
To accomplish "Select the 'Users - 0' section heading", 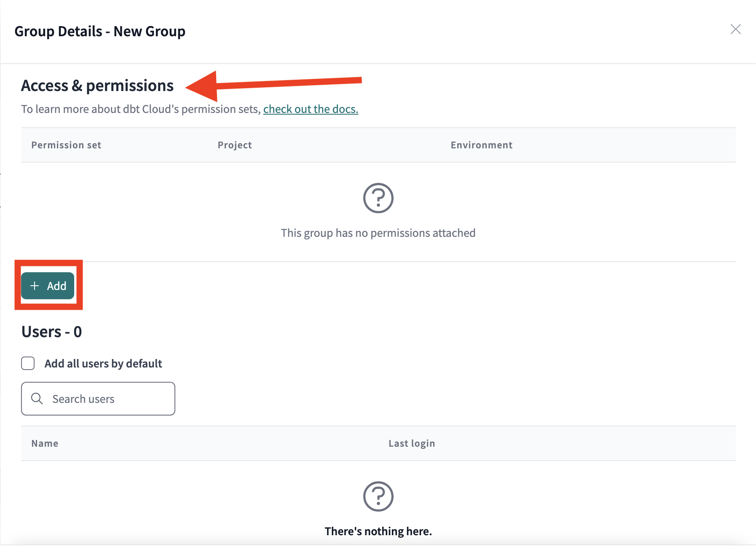I will [51, 332].
